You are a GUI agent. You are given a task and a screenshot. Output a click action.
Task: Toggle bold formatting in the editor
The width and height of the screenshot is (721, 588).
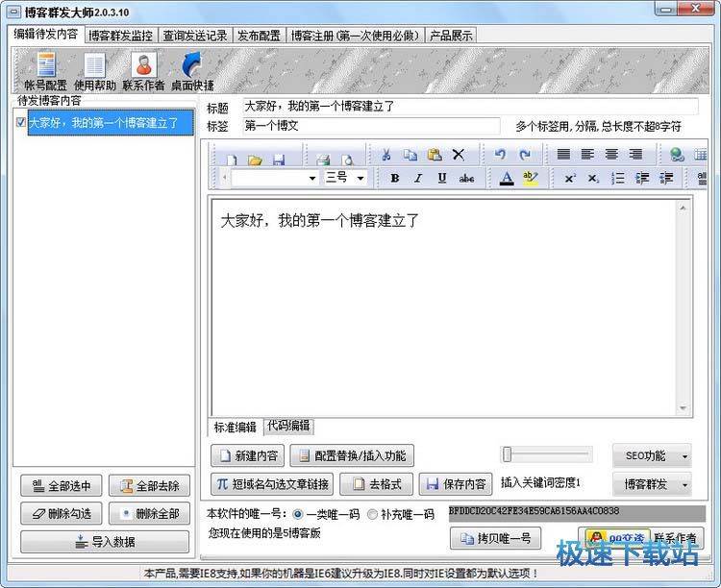pyautogui.click(x=394, y=179)
